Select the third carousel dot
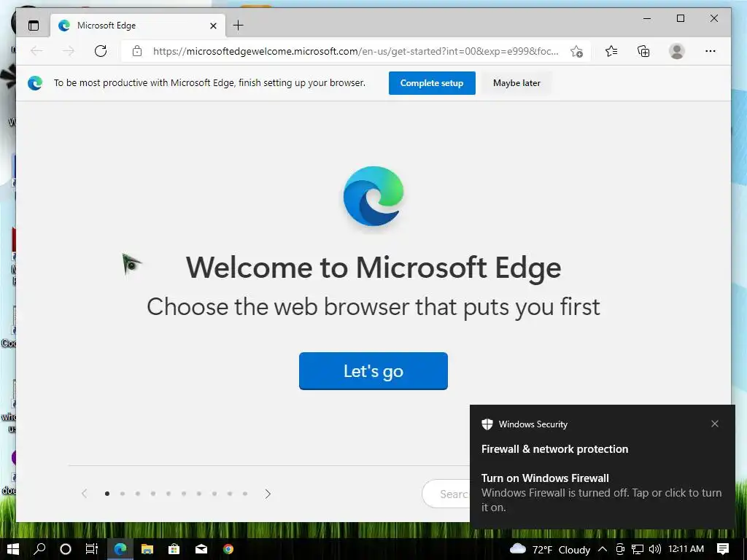 click(138, 494)
